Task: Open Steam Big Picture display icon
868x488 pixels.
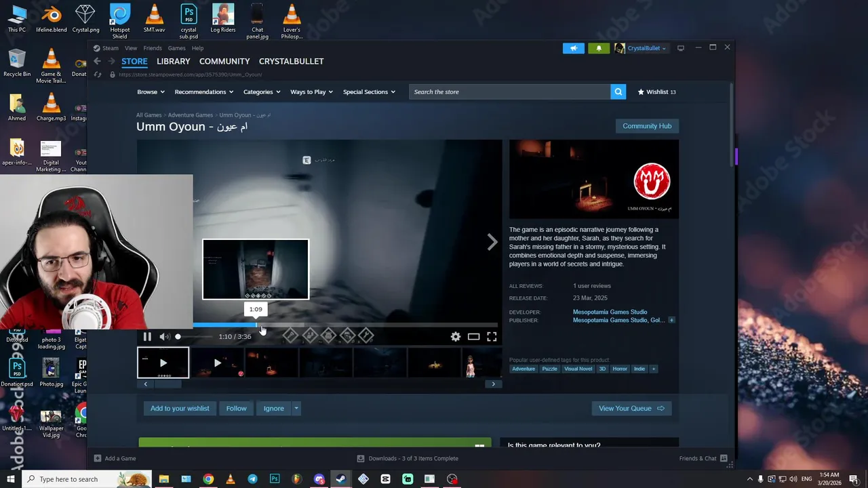Action: tap(681, 48)
